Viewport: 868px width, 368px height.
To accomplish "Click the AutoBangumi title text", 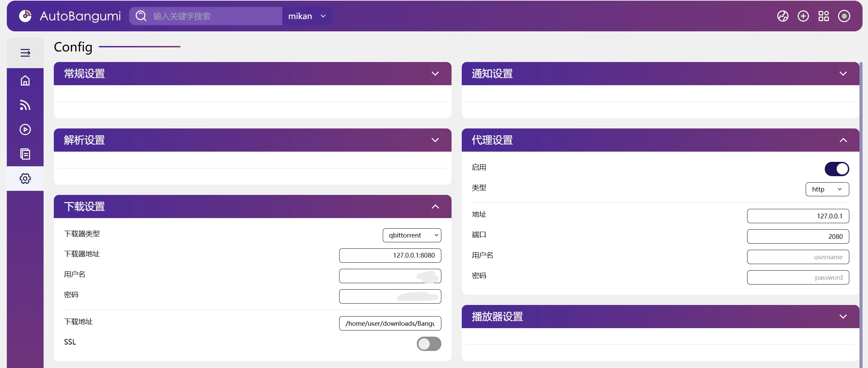I will click(80, 16).
